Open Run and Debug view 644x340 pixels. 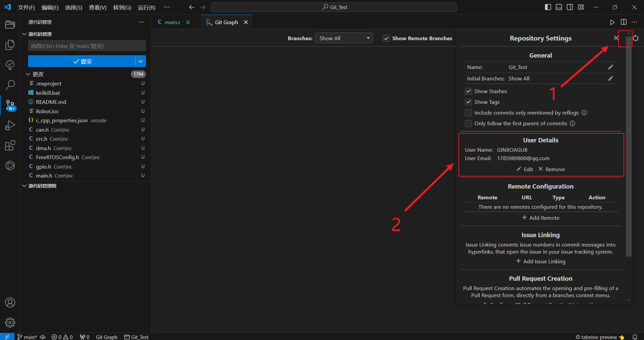click(10, 125)
